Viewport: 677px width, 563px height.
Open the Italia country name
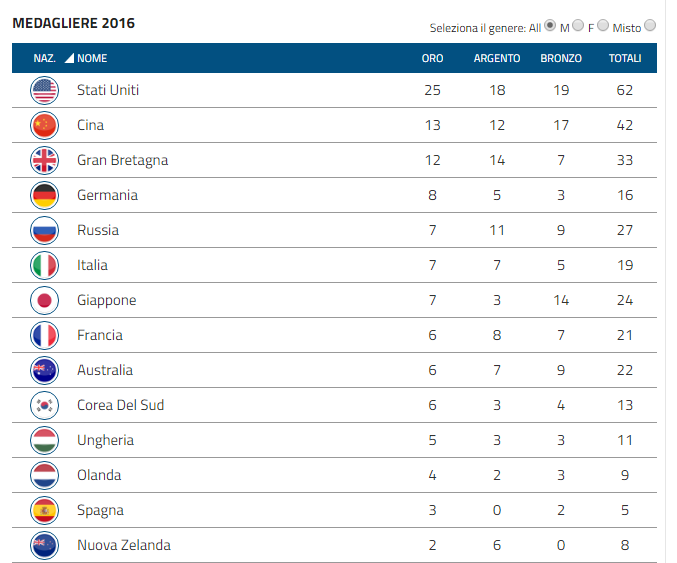pos(92,266)
